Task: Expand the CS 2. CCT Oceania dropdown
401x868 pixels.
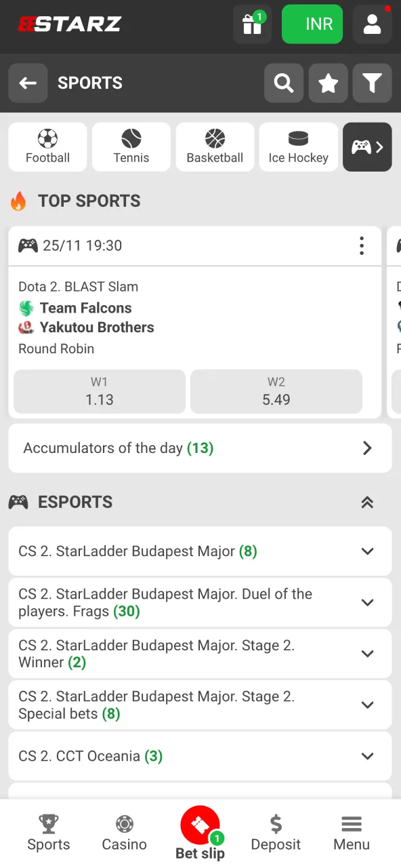Action: [x=200, y=756]
